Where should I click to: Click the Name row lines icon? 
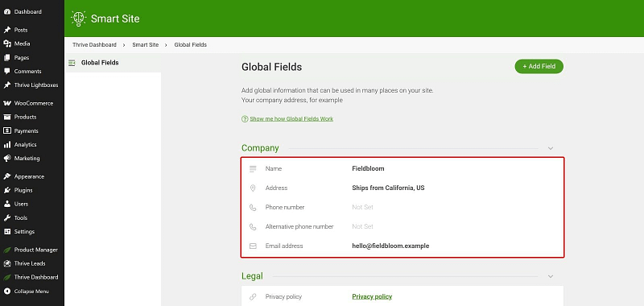tap(253, 169)
